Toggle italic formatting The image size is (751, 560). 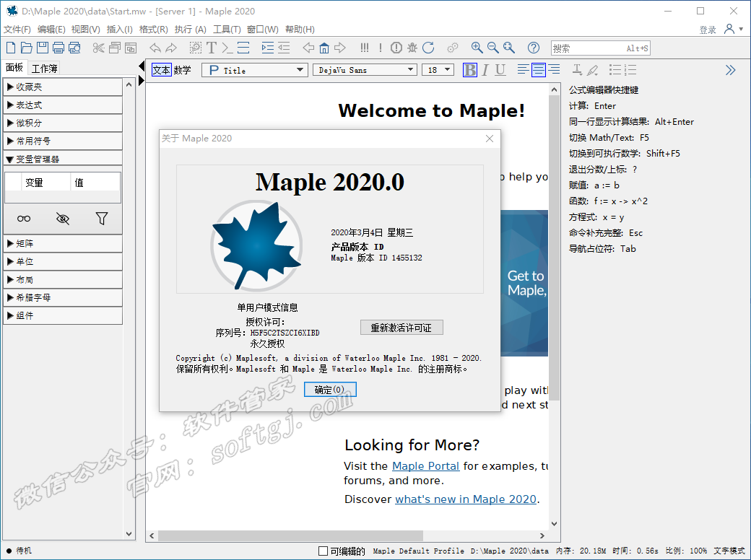(485, 70)
